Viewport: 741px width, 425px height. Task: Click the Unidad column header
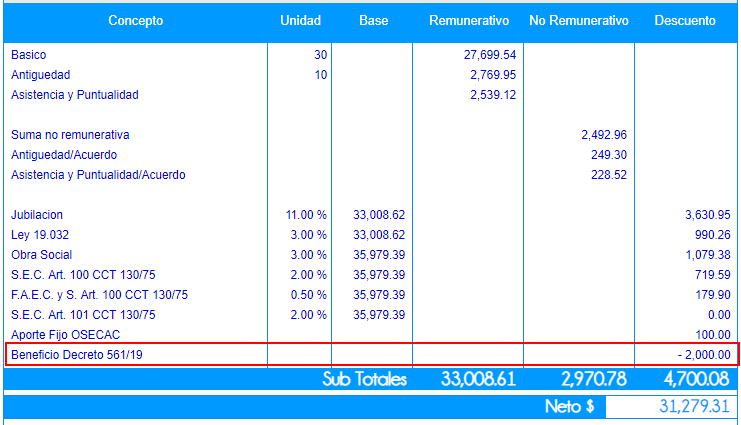click(x=300, y=21)
